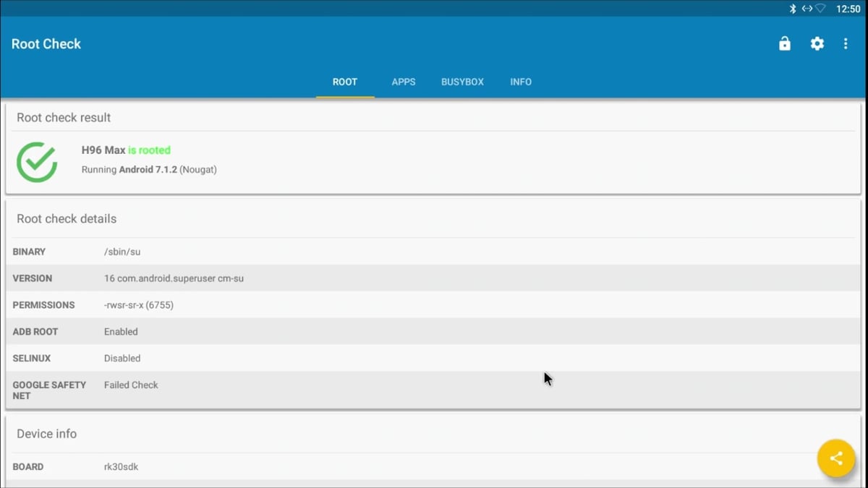Open the BUSYBOX tab

(x=462, y=82)
